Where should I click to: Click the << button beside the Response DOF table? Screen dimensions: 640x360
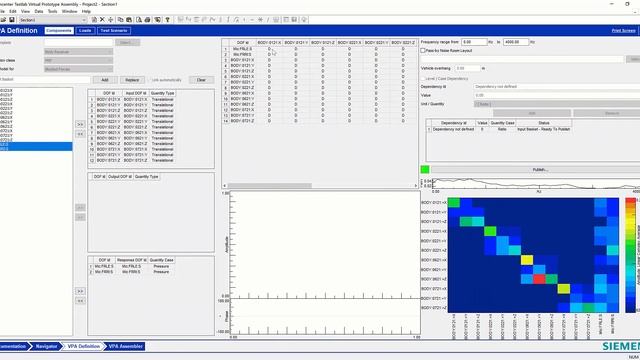pos(80,301)
